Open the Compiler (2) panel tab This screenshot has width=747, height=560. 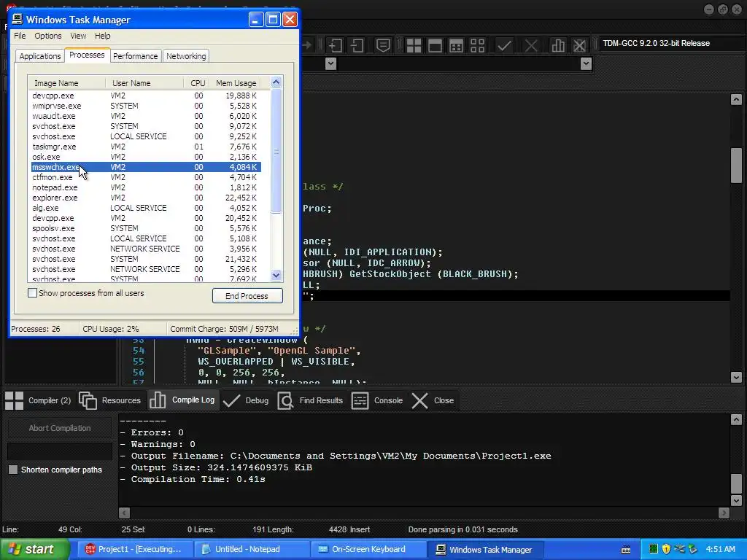pos(38,400)
